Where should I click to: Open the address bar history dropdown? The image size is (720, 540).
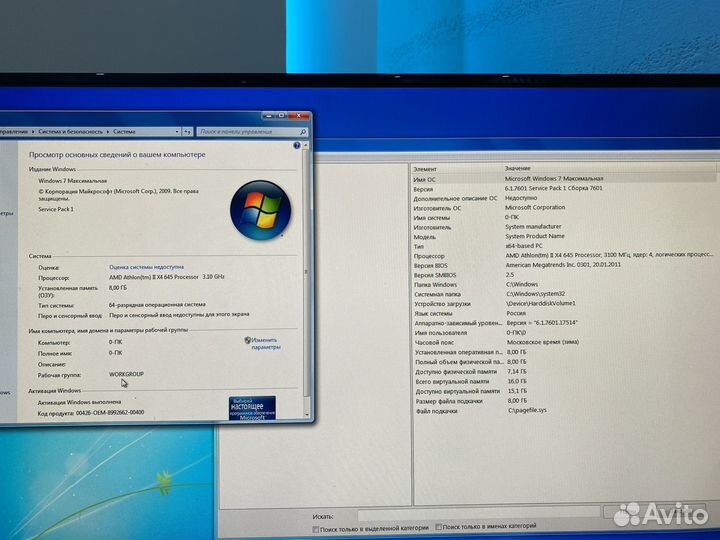(x=177, y=131)
